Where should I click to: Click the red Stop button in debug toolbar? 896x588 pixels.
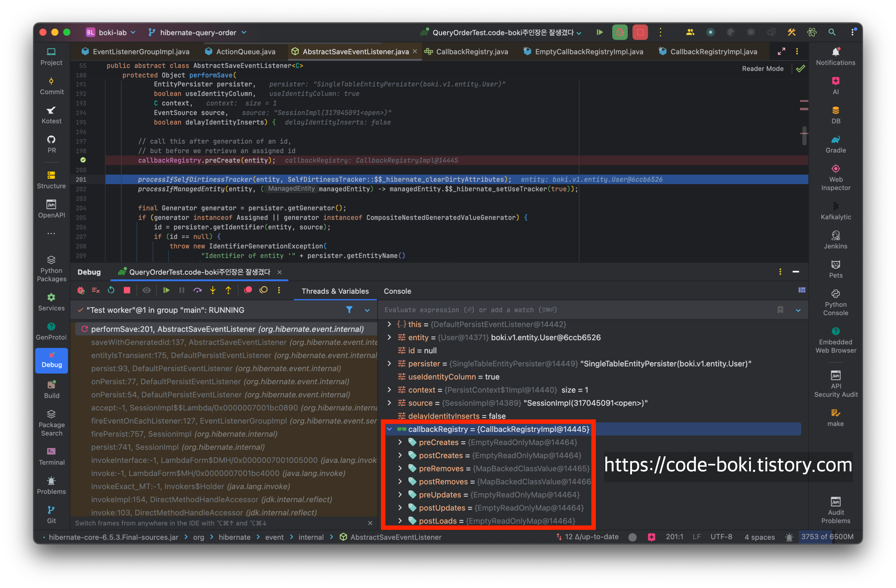coord(127,290)
